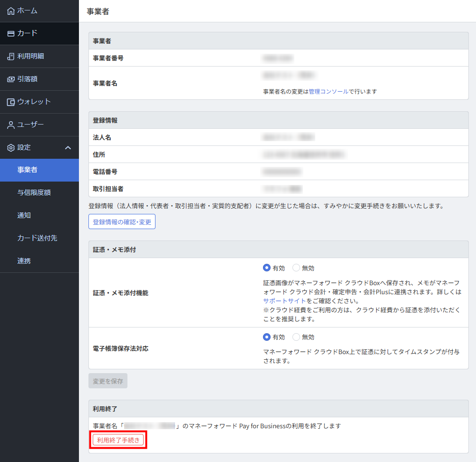Click the user icon beside ユーザー
476x462 pixels.
[x=11, y=125]
